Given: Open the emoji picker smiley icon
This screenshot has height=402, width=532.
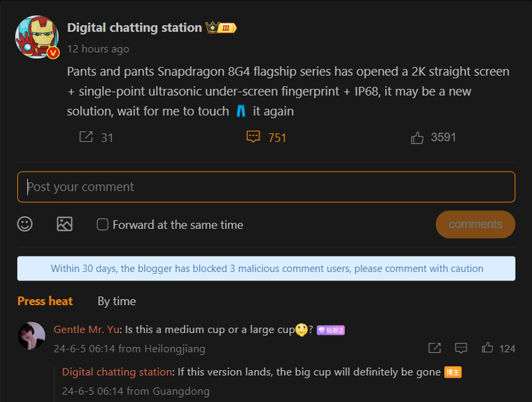Looking at the screenshot, I should 25,224.
